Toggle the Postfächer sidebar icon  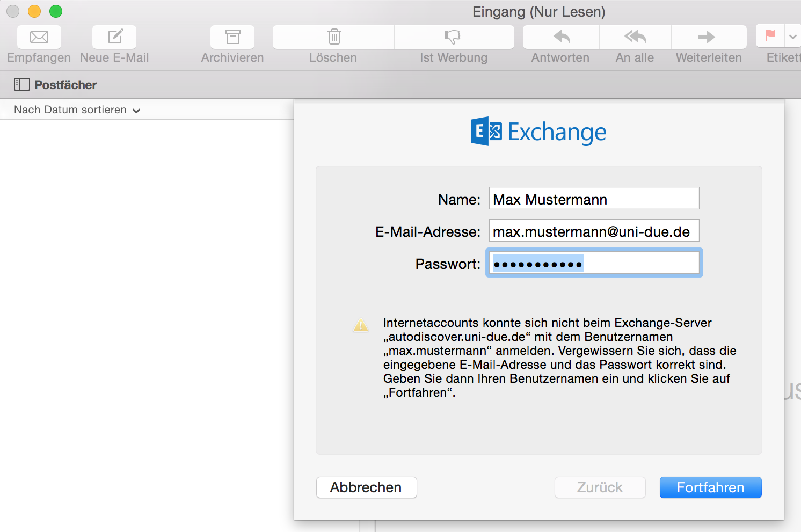[23, 84]
